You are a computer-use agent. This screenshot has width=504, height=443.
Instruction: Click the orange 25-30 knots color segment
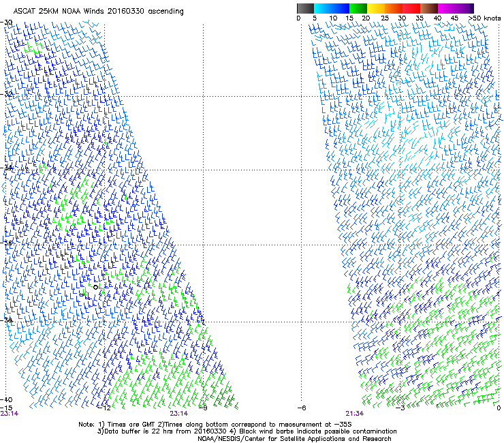(394, 8)
